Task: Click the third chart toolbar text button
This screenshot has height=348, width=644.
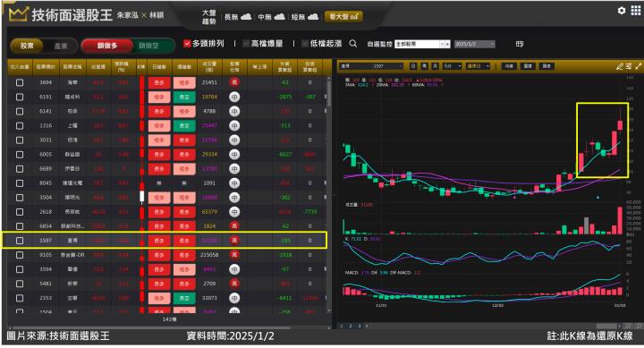Action: (547, 66)
